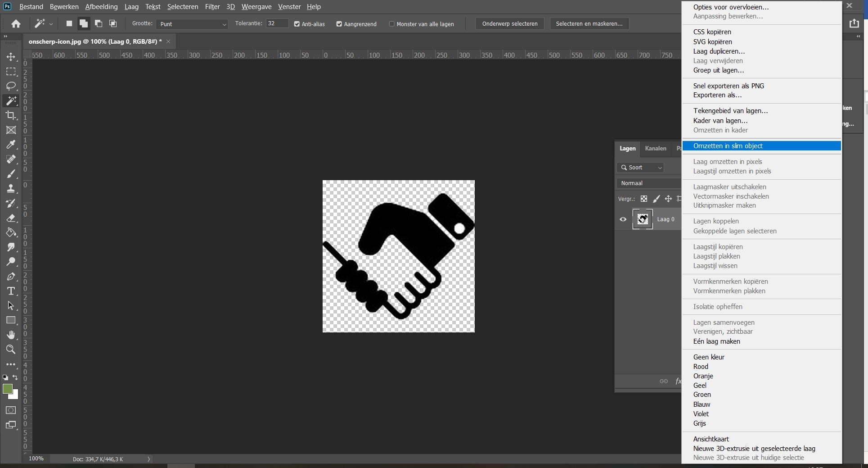Click the green foreground color swatch
The image size is (868, 468).
(x=7, y=388)
